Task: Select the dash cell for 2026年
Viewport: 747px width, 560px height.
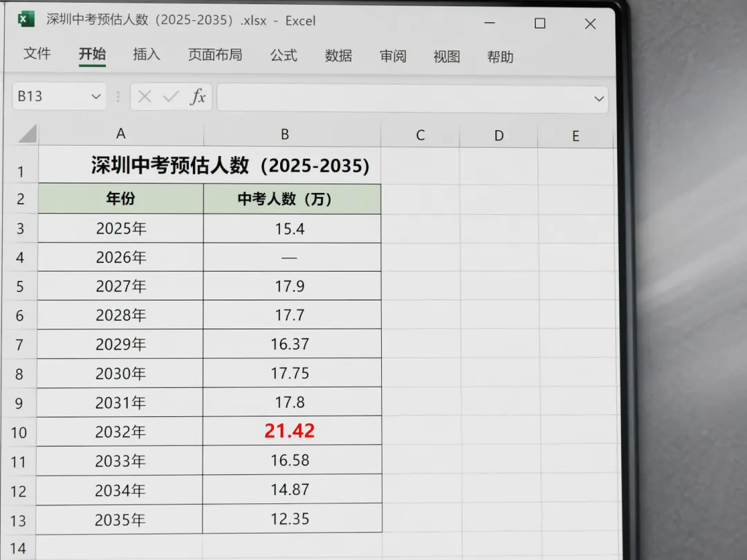Action: point(292,258)
